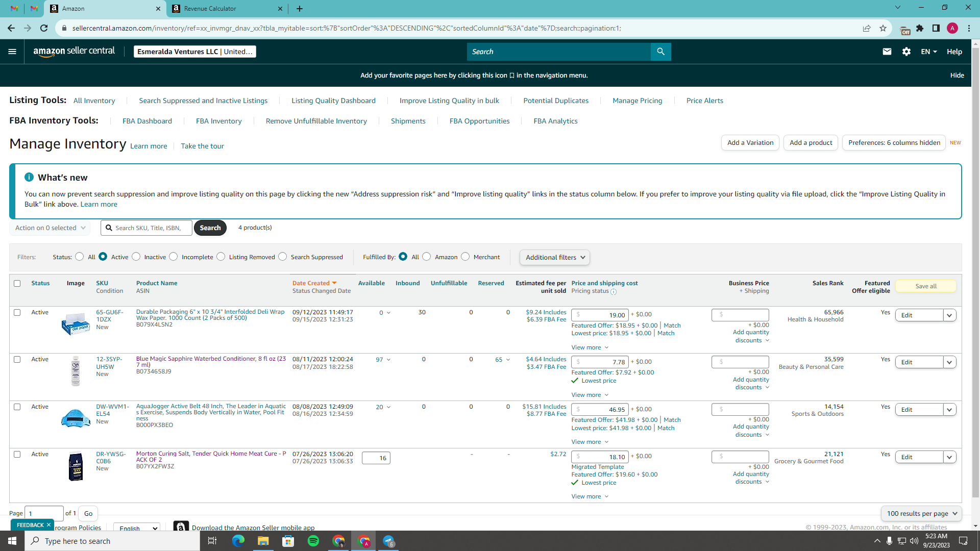This screenshot has width=980, height=551.
Task: Open the hamburger navigation menu
Action: [x=12, y=52]
